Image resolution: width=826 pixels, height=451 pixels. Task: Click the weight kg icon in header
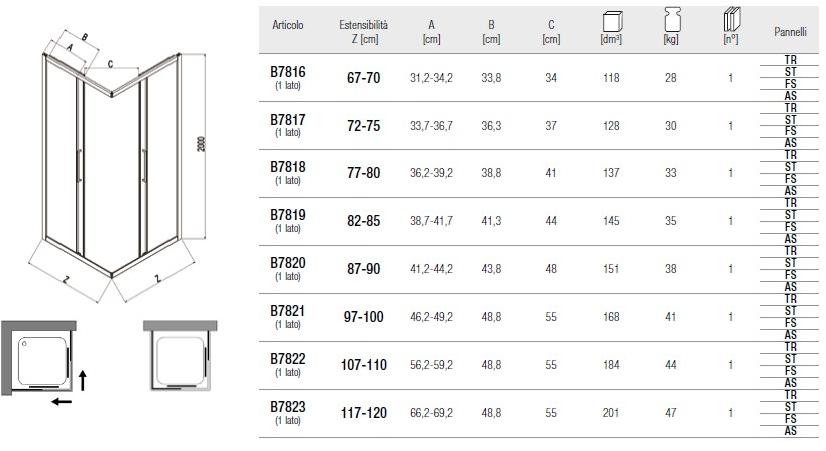coord(671,21)
